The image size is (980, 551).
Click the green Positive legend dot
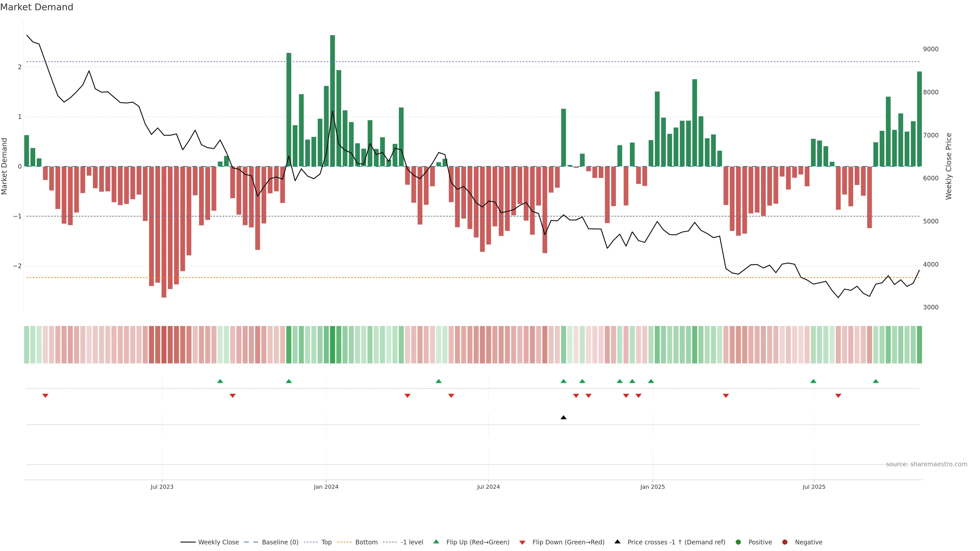(x=738, y=542)
